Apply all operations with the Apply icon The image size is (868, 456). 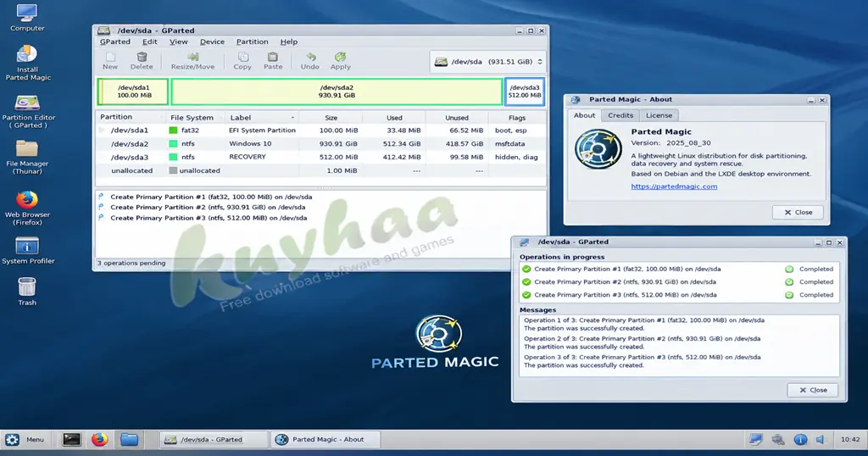point(341,61)
